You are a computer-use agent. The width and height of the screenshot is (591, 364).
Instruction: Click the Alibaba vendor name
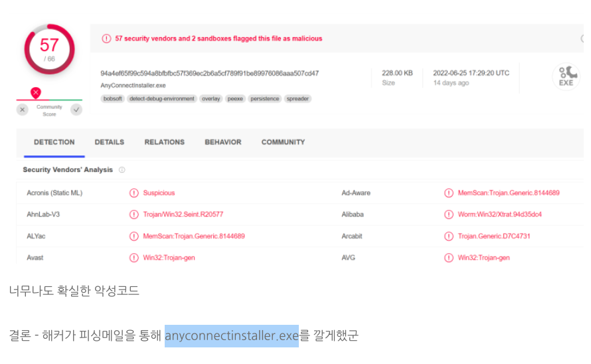[353, 215]
